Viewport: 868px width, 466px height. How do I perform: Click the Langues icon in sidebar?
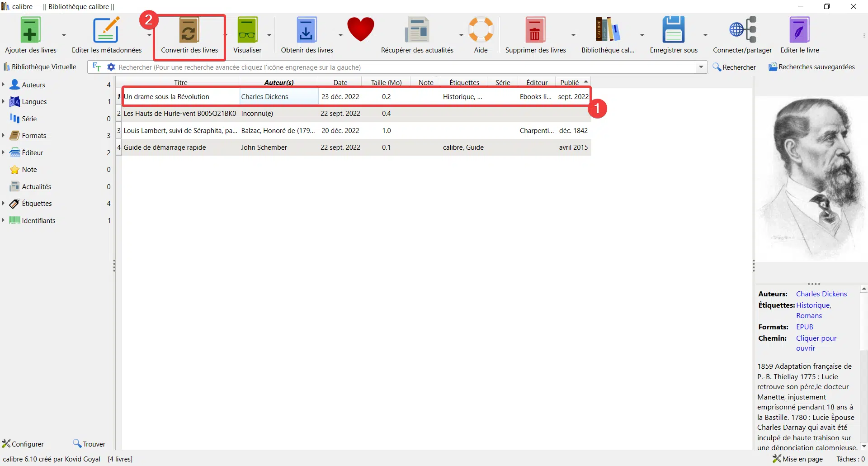15,102
